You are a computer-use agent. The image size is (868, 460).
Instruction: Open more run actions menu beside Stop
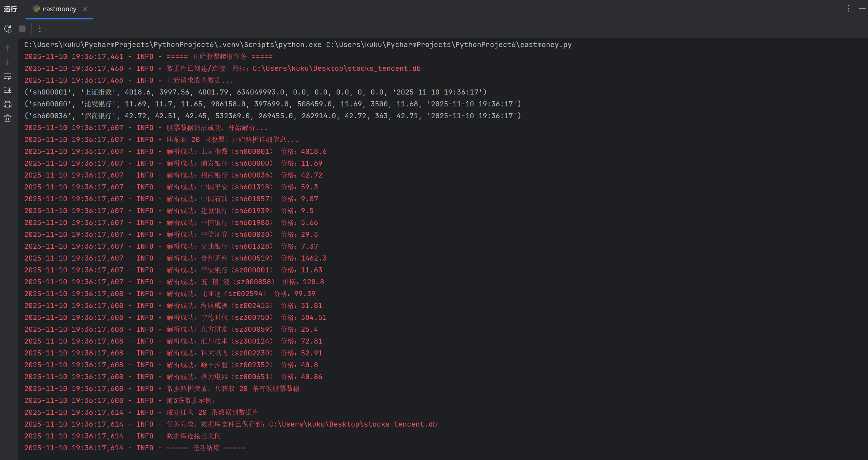pos(40,29)
